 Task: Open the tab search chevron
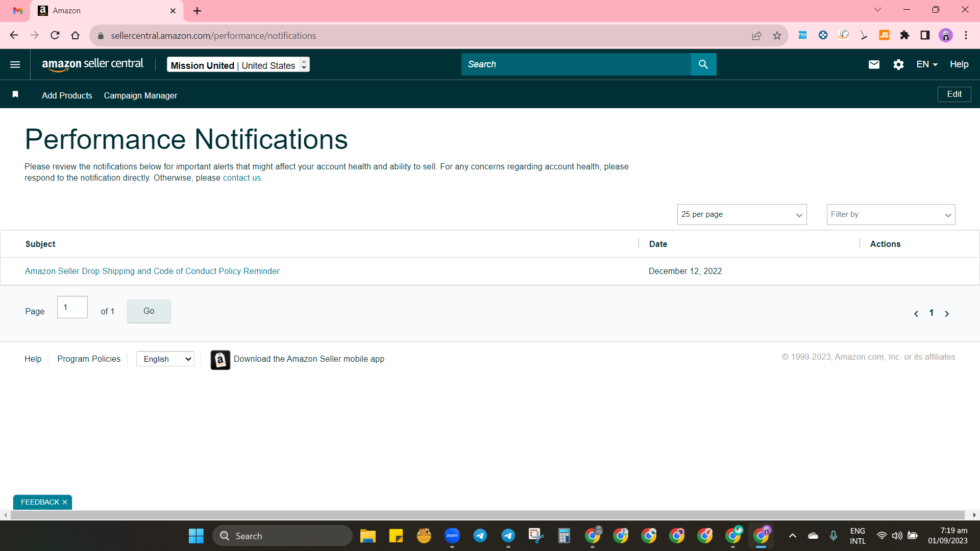[878, 10]
